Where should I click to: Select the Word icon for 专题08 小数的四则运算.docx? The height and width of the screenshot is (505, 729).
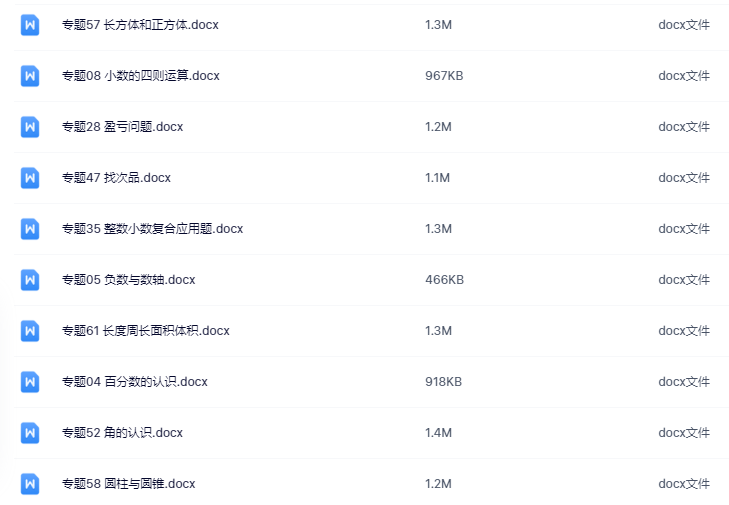(30, 76)
